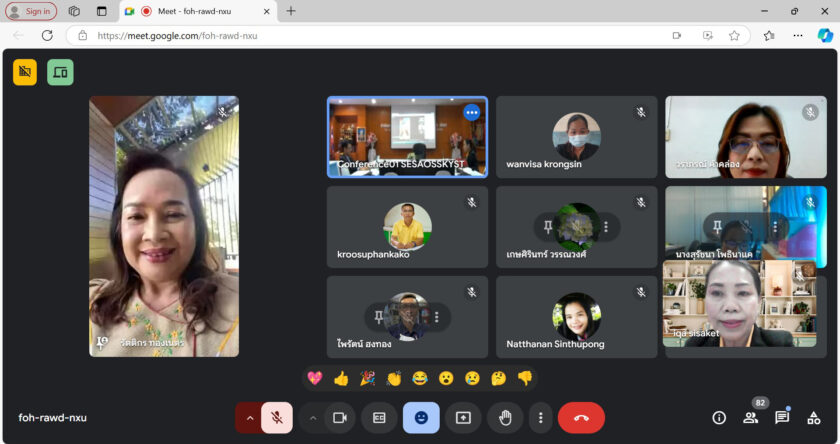Click the Sign in button
This screenshot has height=444, width=840.
[30, 11]
